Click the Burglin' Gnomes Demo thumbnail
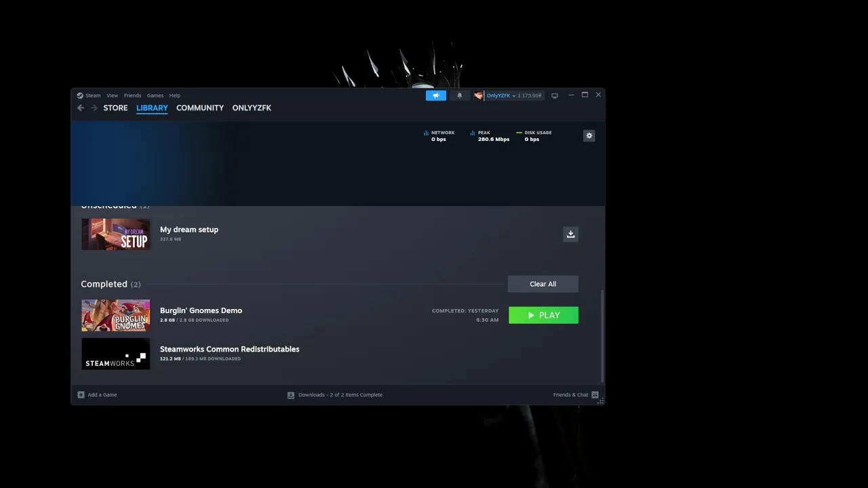Viewport: 868px width, 488px height. [116, 315]
